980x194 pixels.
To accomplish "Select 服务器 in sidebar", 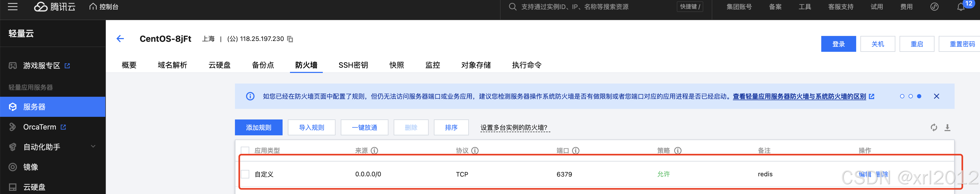I will [52, 107].
